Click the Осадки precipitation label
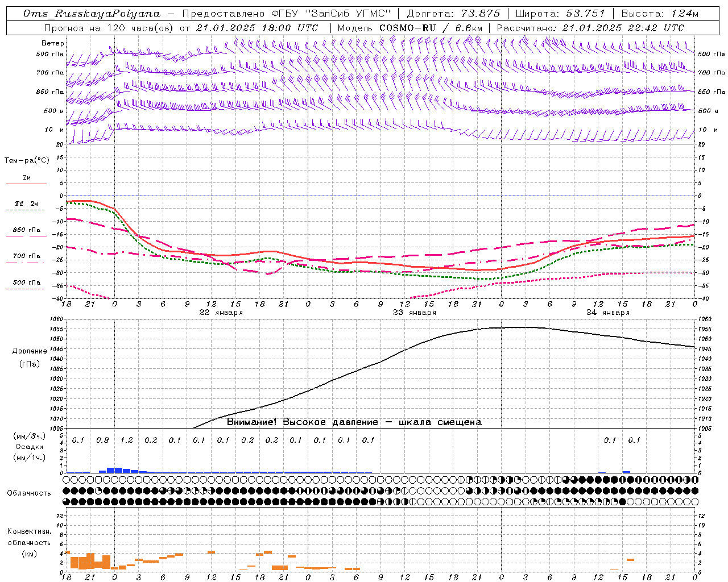Screen dimensions: 728x582 (30, 447)
